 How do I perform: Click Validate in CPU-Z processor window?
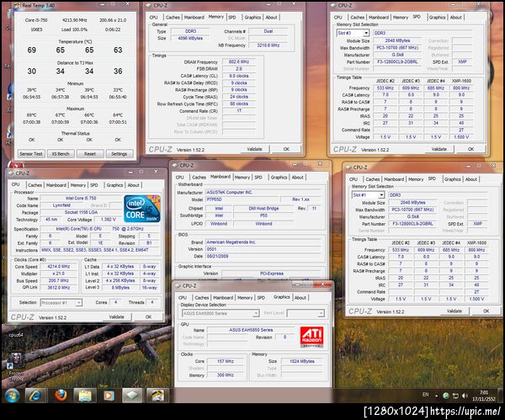117,317
